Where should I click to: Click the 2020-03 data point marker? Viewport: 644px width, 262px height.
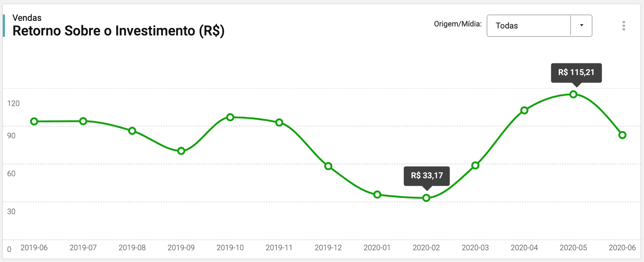(x=475, y=165)
